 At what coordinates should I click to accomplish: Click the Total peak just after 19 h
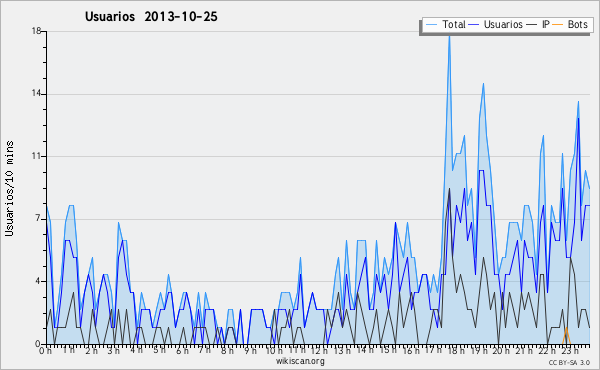pos(483,84)
